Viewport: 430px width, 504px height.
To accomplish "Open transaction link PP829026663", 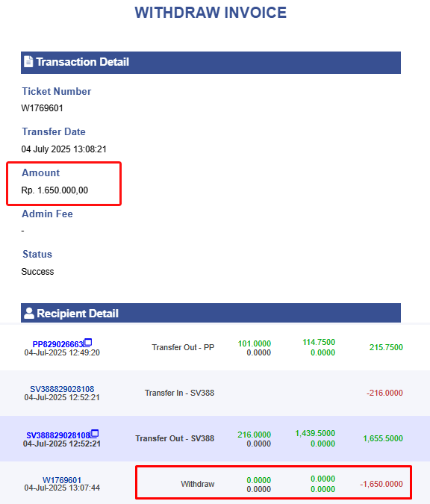I will pos(58,344).
